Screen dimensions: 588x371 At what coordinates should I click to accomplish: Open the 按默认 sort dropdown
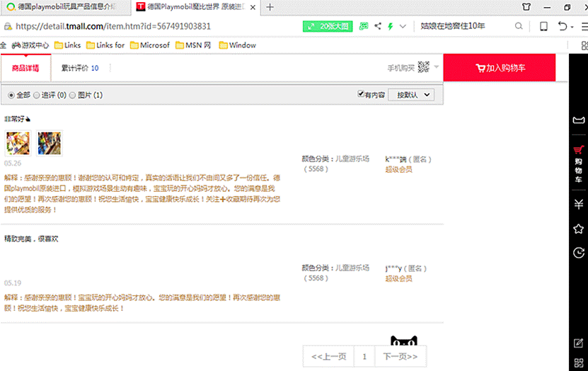click(411, 95)
